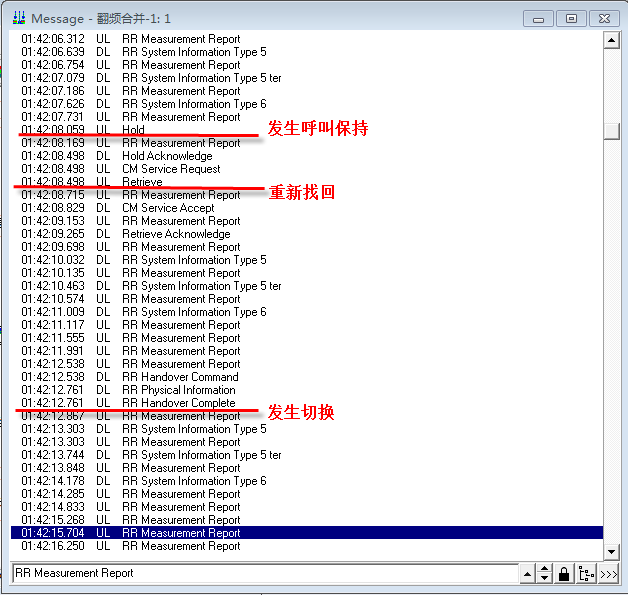Select the 01:42:07.186 RR Measurement Report
Image resolution: width=628 pixels, height=595 pixels.
tap(307, 91)
